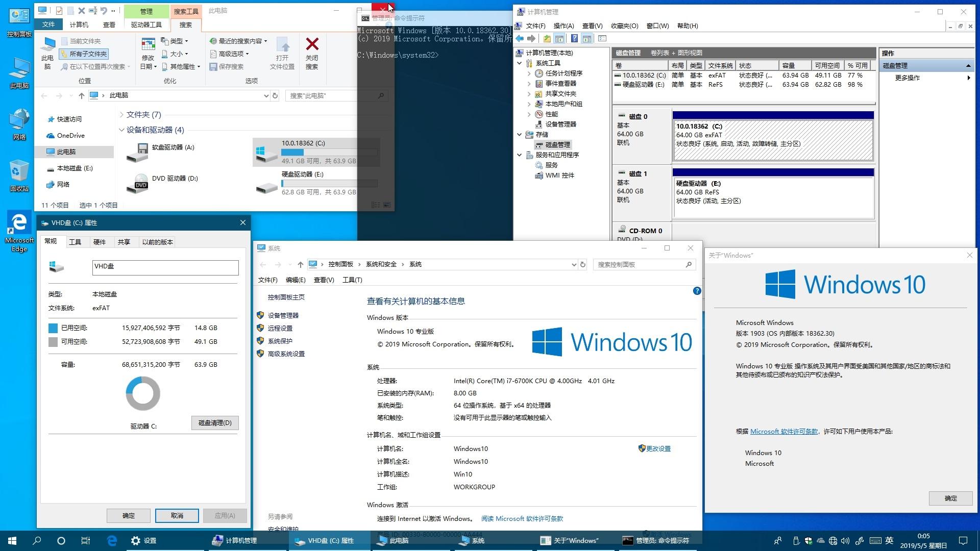This screenshot has width=980, height=551.
Task: Click the 搜索控制面板 search box
Action: click(644, 264)
